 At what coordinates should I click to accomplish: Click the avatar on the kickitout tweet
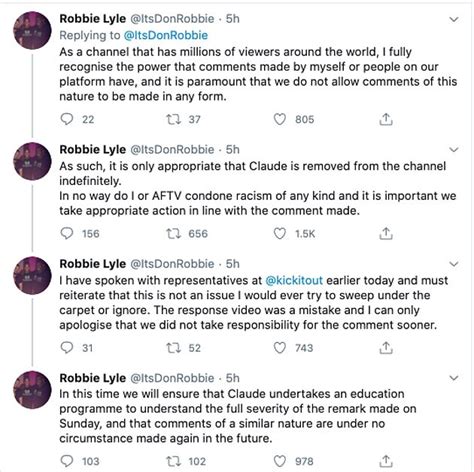[32, 275]
